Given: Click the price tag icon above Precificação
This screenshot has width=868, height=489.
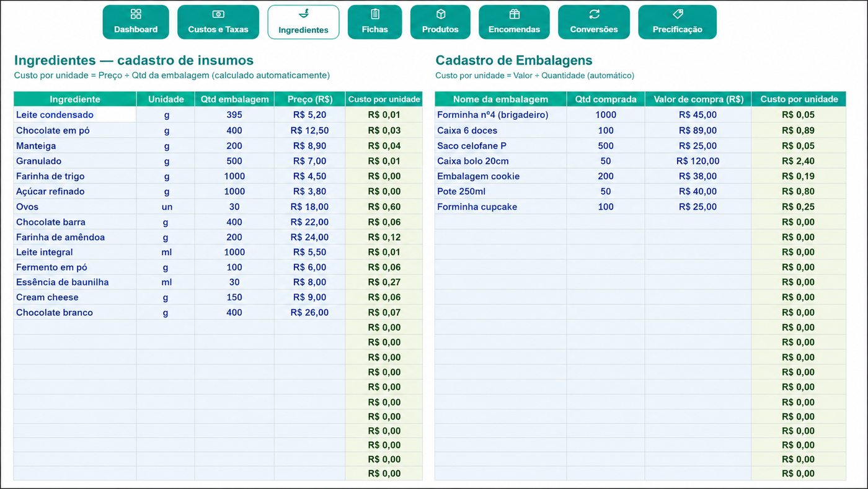Looking at the screenshot, I should (x=678, y=14).
